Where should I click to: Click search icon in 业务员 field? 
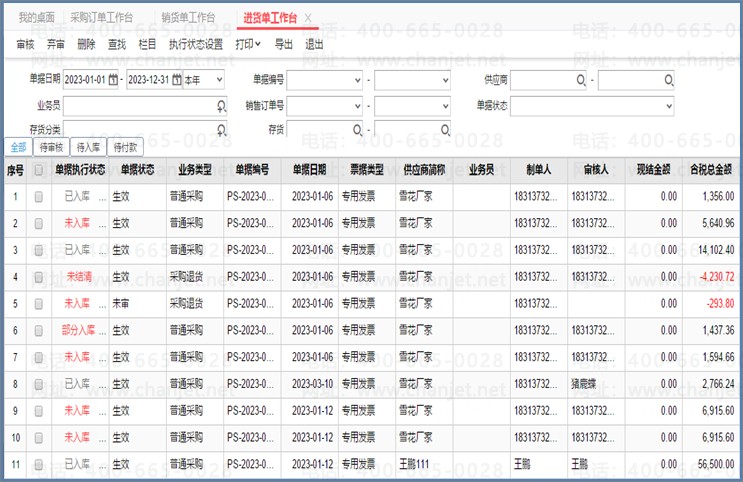221,106
